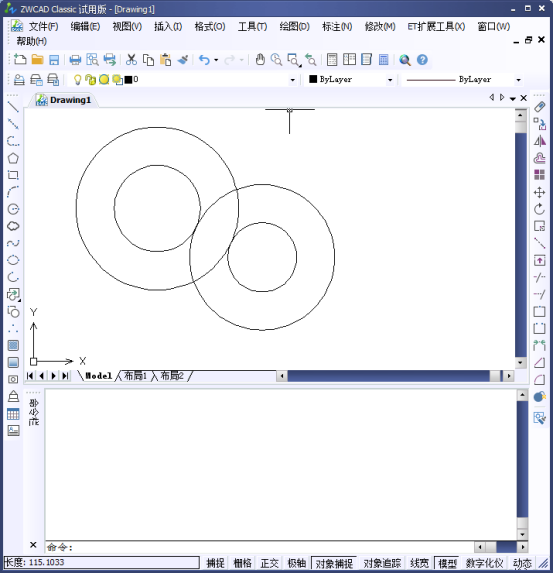The image size is (554, 573).
Task: Click the Pan realtime hand icon
Action: pos(260,60)
